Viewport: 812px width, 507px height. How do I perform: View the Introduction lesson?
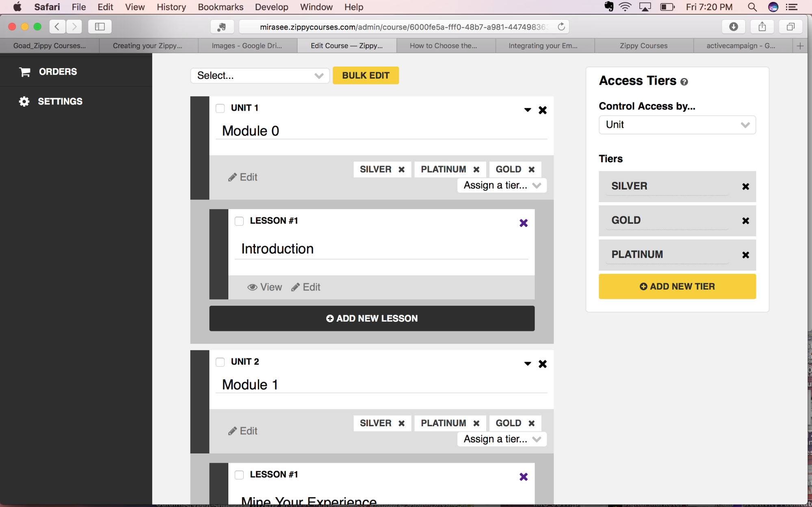264,287
